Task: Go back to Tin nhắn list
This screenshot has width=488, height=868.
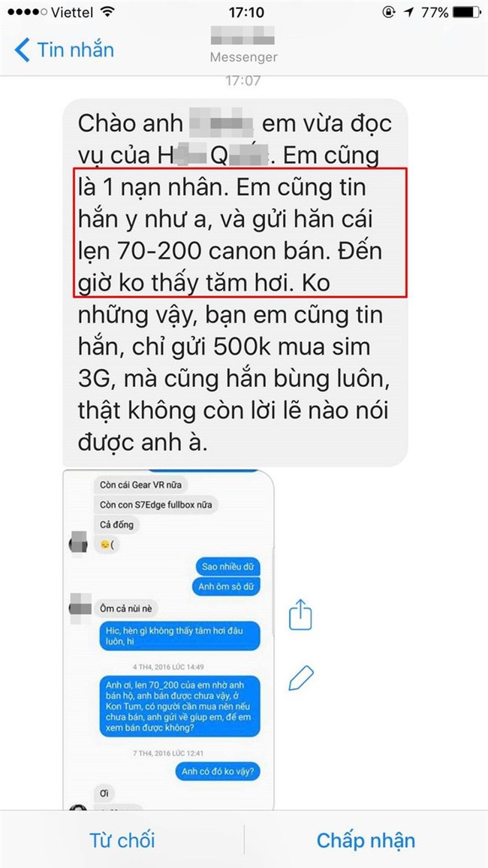Action: tap(64, 50)
